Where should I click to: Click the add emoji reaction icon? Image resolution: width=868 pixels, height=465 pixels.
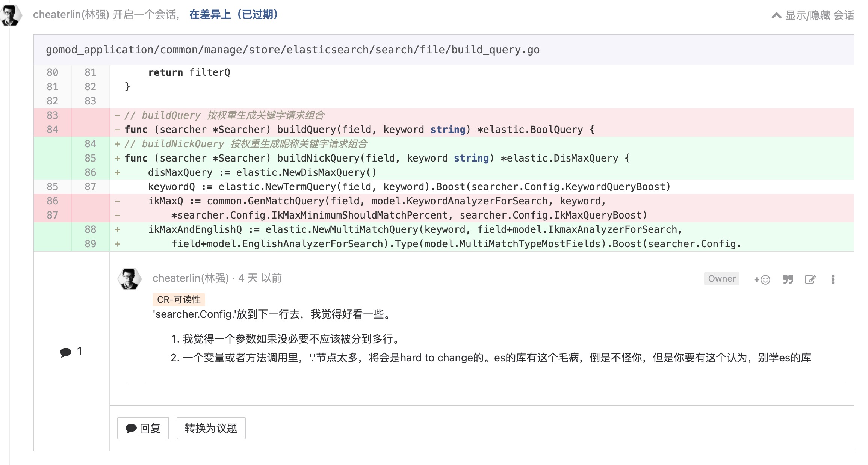click(x=762, y=279)
